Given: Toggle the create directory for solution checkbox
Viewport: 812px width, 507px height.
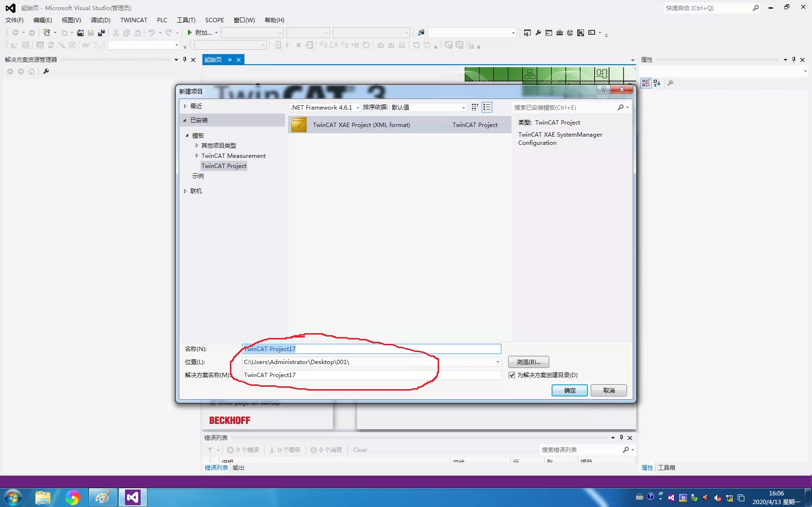Looking at the screenshot, I should click(x=512, y=375).
